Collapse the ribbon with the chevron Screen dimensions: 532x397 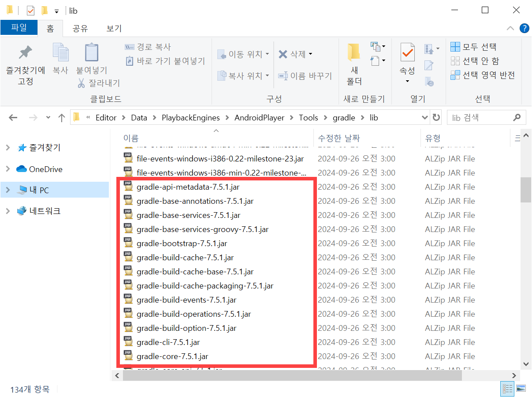click(x=510, y=28)
